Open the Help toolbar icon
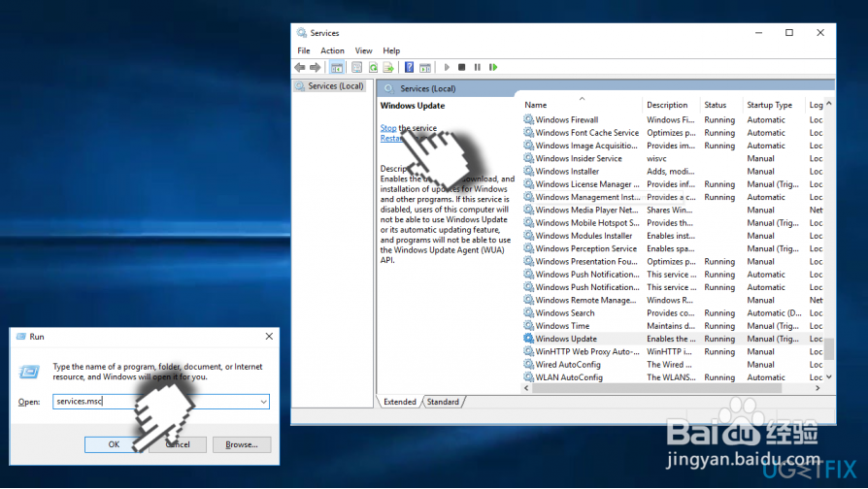868x489 pixels. 409,68
